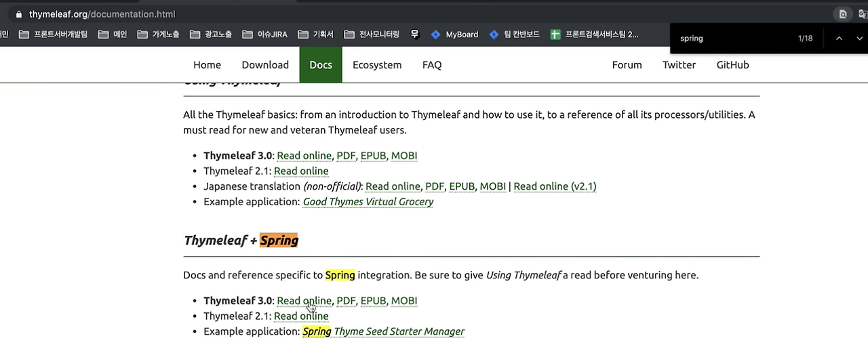Open the 프론트서버개발팀 bookmark folder
The height and width of the screenshot is (355, 868).
(x=53, y=35)
